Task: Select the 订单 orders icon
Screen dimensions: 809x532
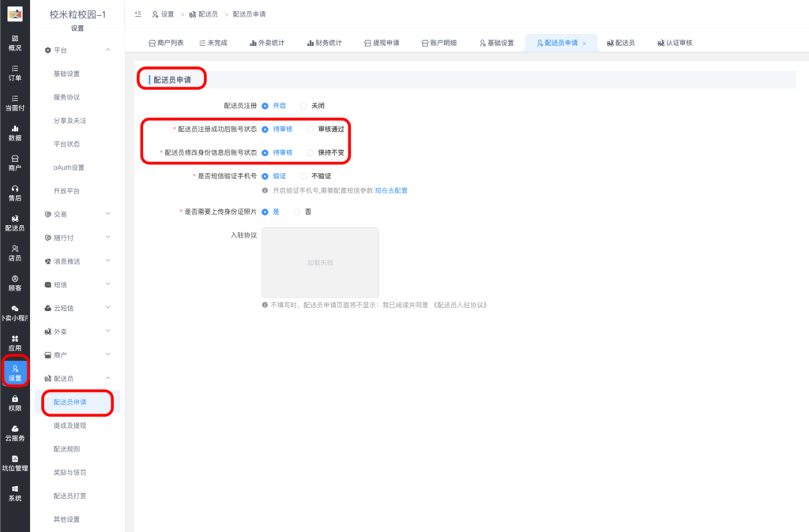Action: click(14, 73)
